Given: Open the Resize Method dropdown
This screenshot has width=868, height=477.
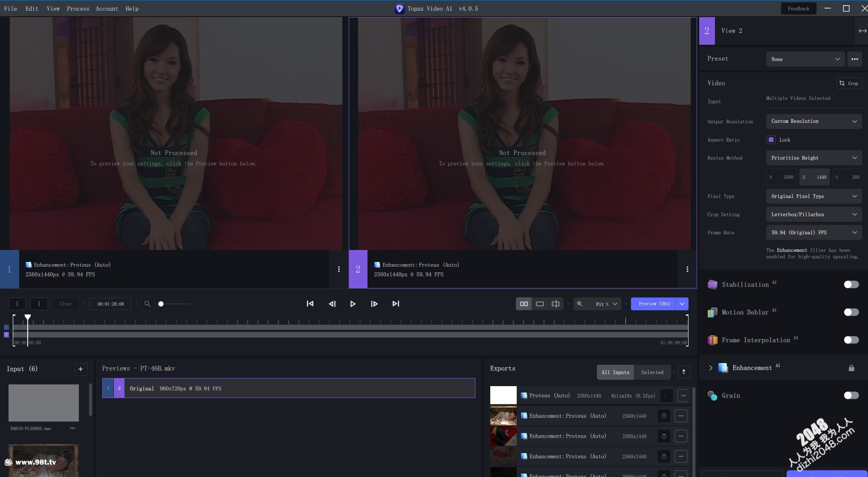Looking at the screenshot, I should click(x=814, y=158).
